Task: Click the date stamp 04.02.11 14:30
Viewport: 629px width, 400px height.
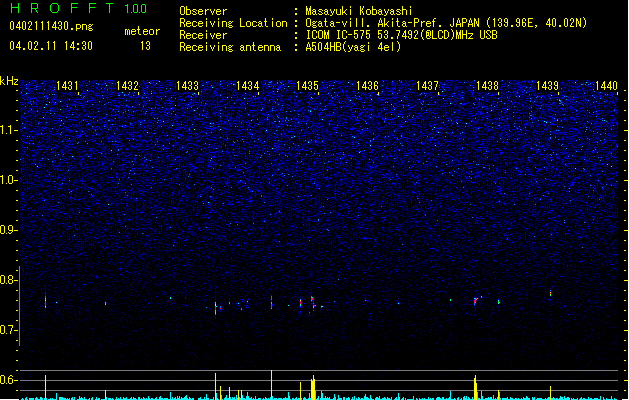Action: click(x=51, y=46)
